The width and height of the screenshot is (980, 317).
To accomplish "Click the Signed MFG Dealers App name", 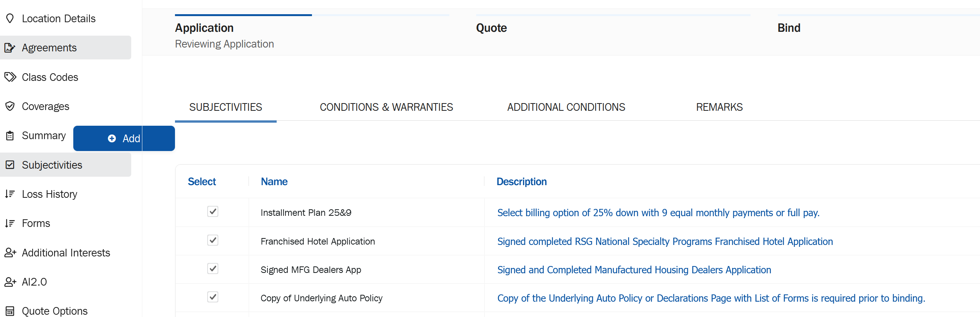I will (x=311, y=270).
